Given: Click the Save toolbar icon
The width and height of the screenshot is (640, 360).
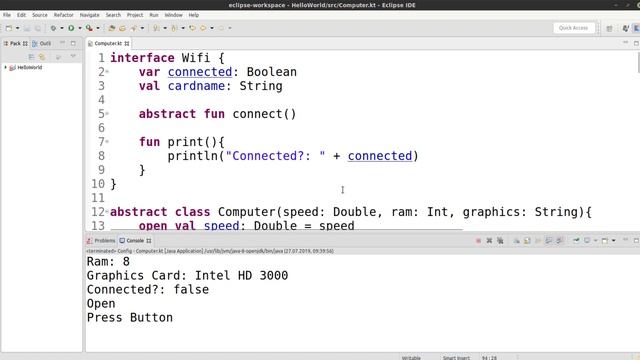Looking at the screenshot, I should tap(27, 28).
